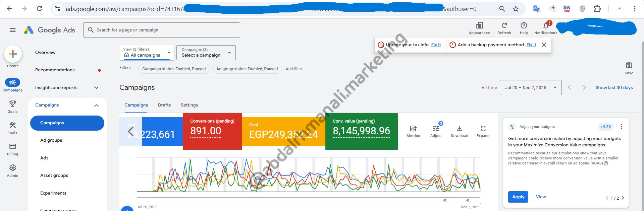Viewport: 644px width, 211px height.
Task: Open the site information icon in address bar
Action: click(x=57, y=9)
